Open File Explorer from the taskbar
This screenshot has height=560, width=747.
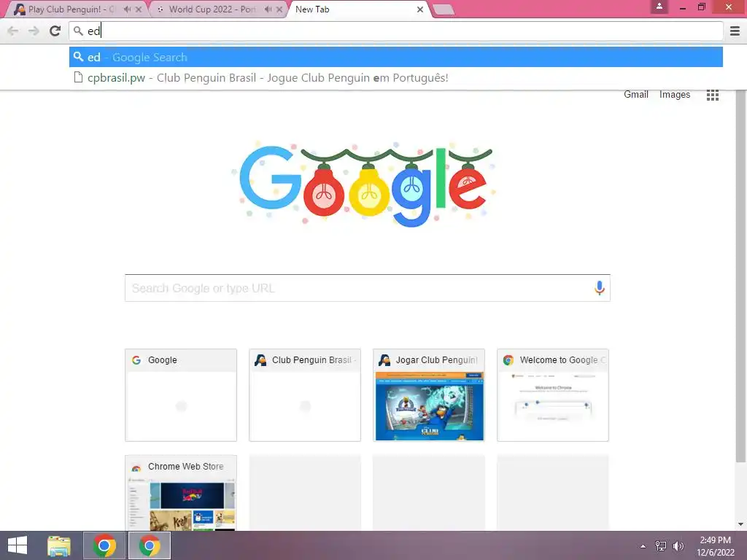click(x=59, y=545)
